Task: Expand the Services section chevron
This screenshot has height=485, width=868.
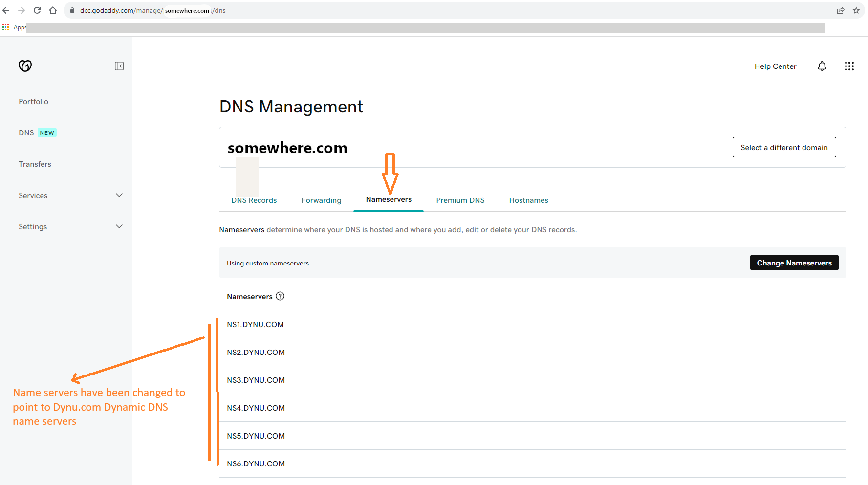Action: click(119, 195)
